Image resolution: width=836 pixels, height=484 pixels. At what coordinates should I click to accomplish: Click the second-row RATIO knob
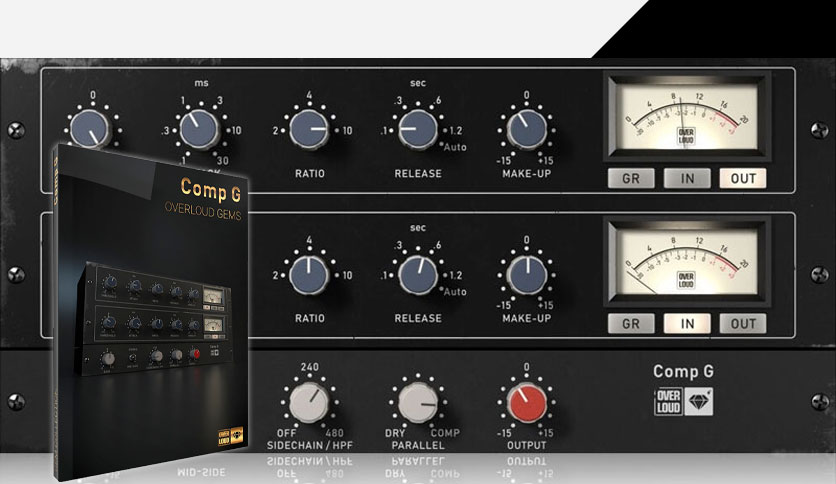coord(309,275)
